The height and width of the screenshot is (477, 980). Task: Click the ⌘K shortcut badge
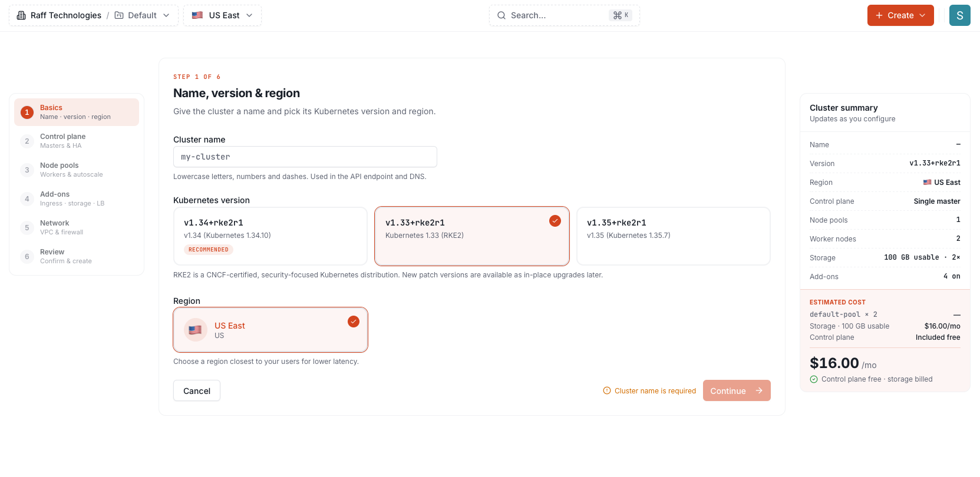621,15
